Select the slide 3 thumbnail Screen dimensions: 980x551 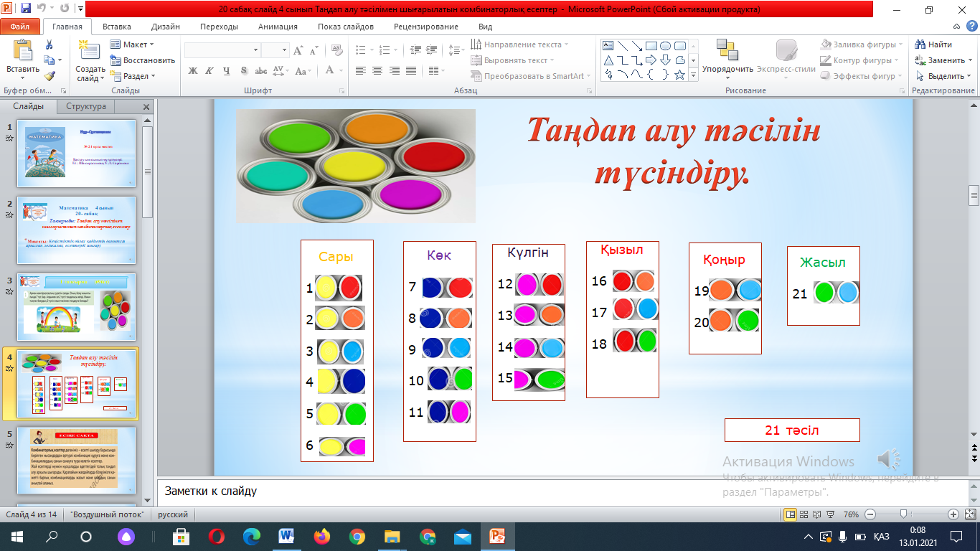[76, 306]
